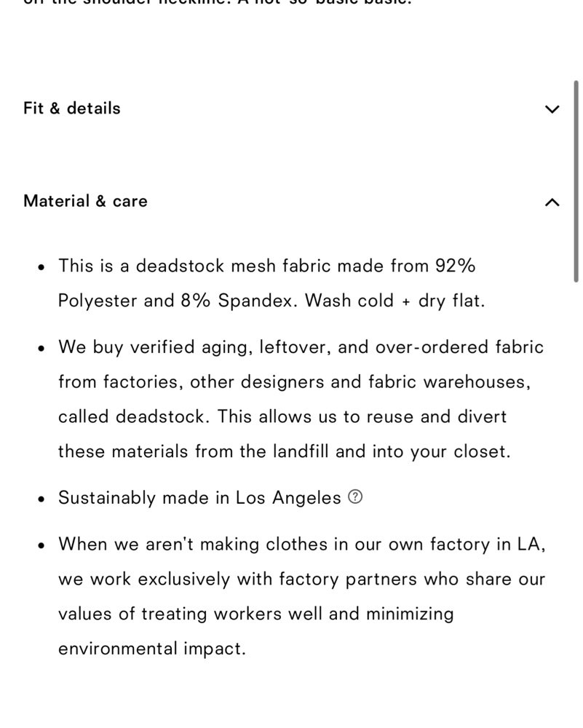The height and width of the screenshot is (728, 583).
Task: Click the Material & care section heading
Action: [x=85, y=201]
